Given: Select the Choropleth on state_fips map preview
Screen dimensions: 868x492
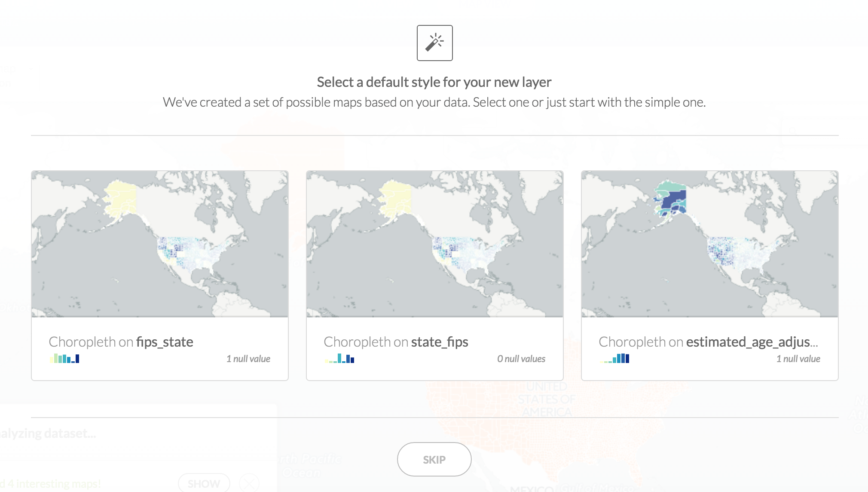Looking at the screenshot, I should coord(434,243).
